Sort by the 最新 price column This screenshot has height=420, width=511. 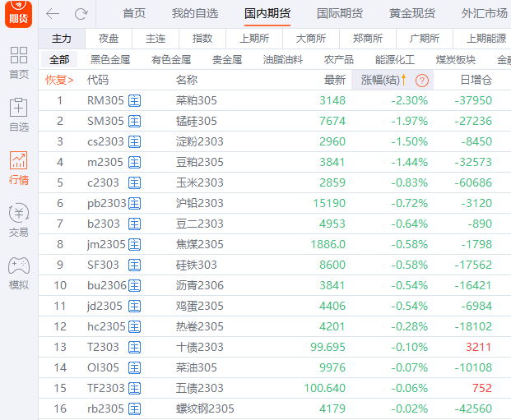point(334,80)
